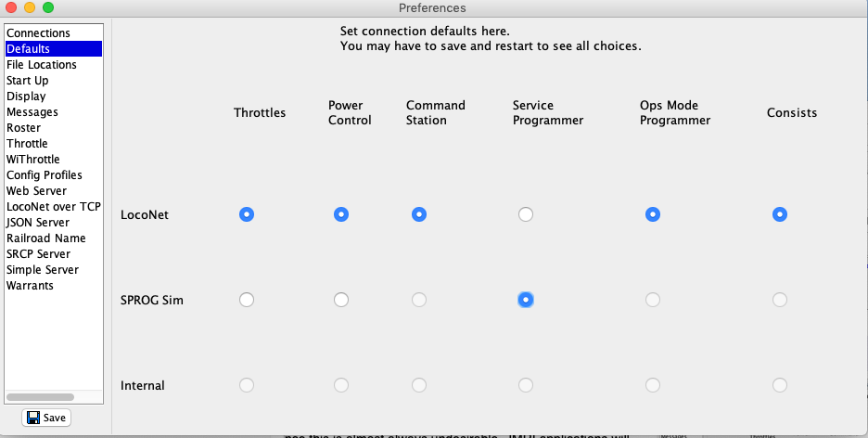Open the Roster preferences section
This screenshot has width=868, height=438.
pyautogui.click(x=24, y=128)
